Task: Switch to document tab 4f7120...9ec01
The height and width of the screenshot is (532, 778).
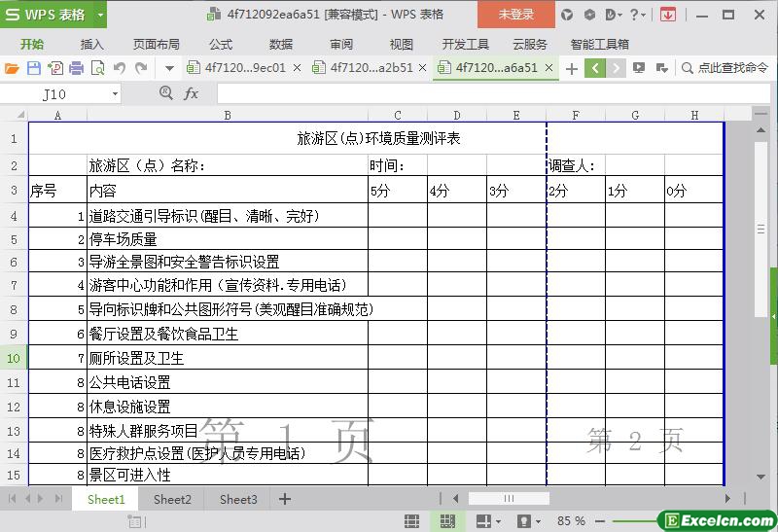Action: (238, 68)
